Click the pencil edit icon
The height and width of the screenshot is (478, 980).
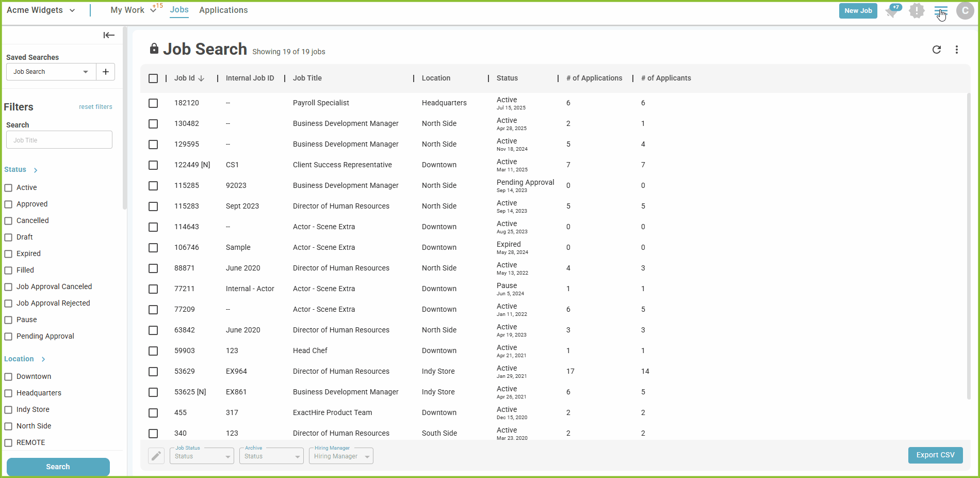tap(156, 456)
